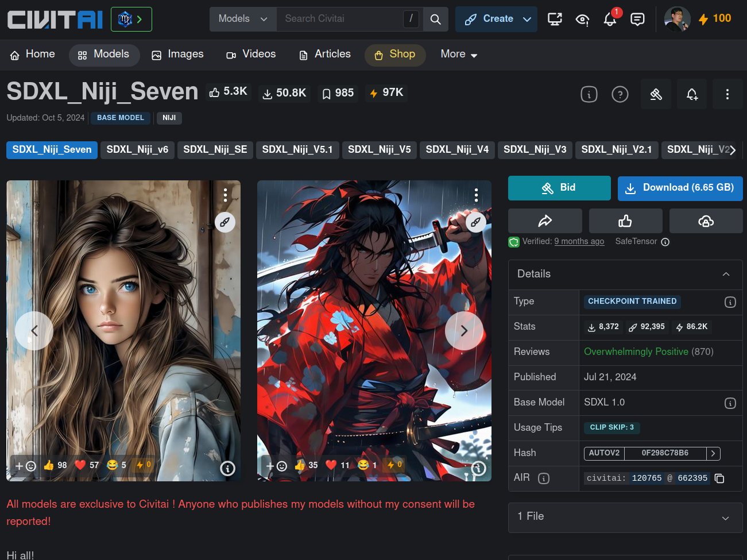Switch to SDXL_Niji_v6 version tab
The height and width of the screenshot is (560, 747).
click(137, 150)
